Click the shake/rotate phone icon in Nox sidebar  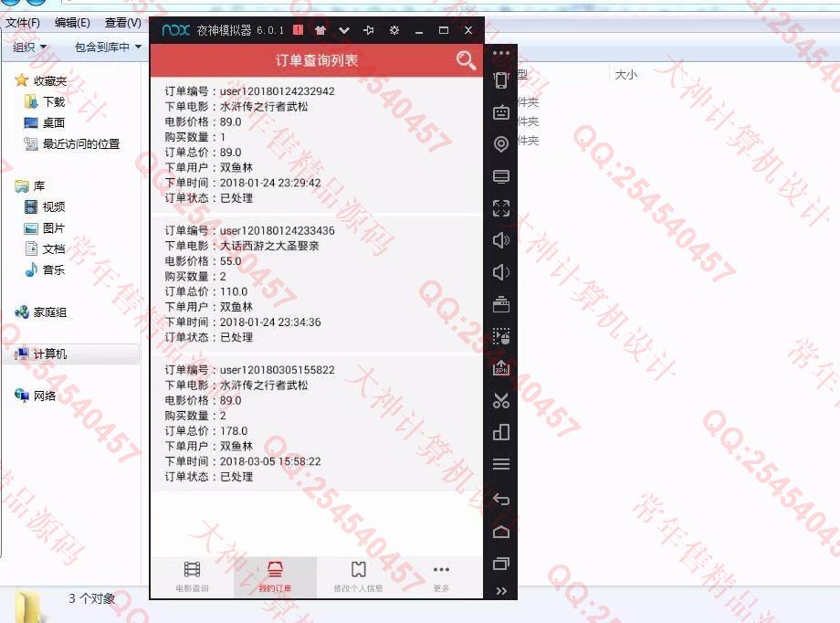click(x=501, y=79)
